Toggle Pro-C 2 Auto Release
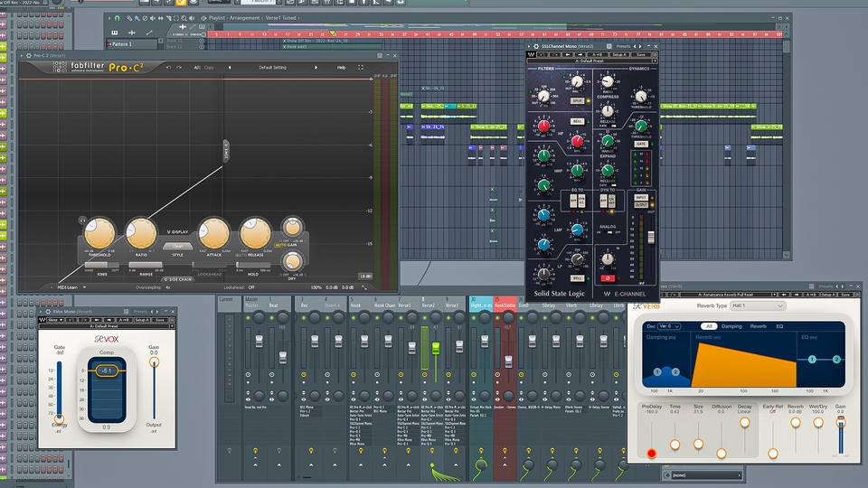Image resolution: width=868 pixels, height=488 pixels. pos(241,255)
